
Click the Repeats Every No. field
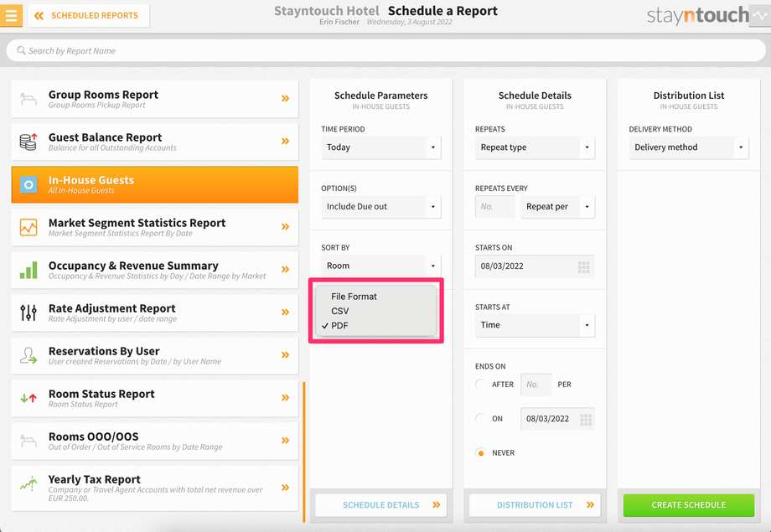(494, 207)
